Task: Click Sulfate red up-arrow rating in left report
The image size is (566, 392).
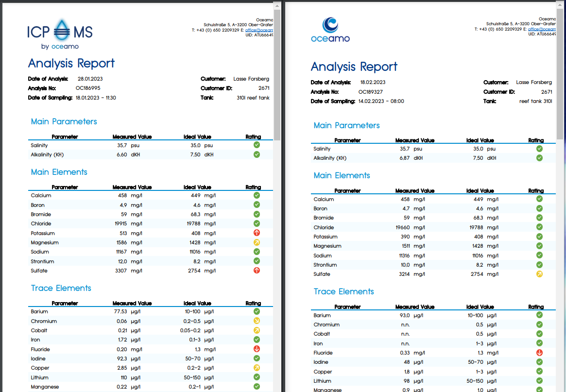Action: (x=257, y=271)
